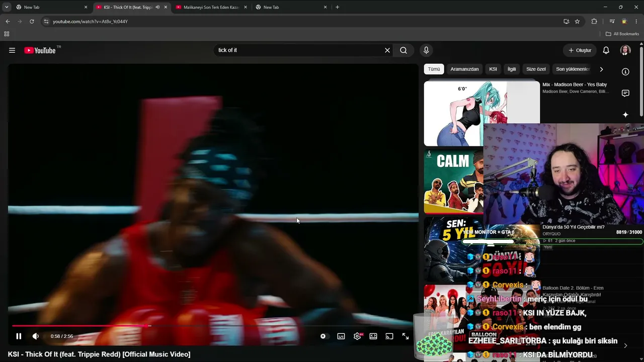
Task: Open a new browser tab with plus
Action: (337, 7)
